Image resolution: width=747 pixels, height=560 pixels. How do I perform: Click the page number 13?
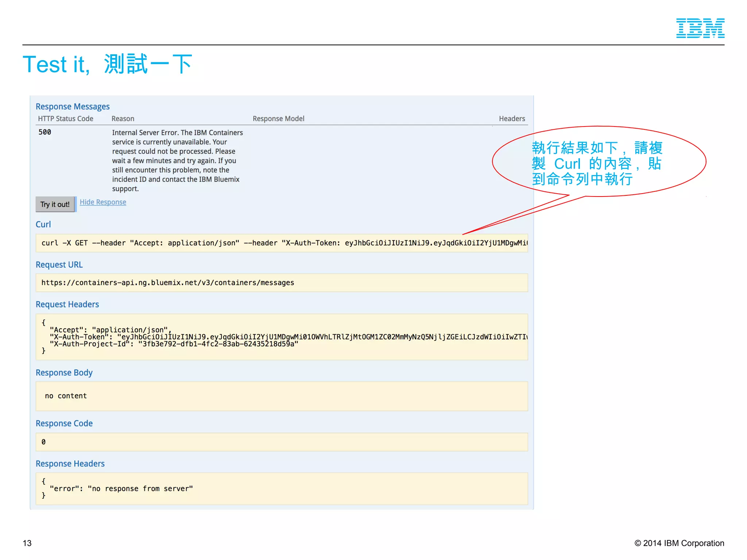pyautogui.click(x=27, y=543)
